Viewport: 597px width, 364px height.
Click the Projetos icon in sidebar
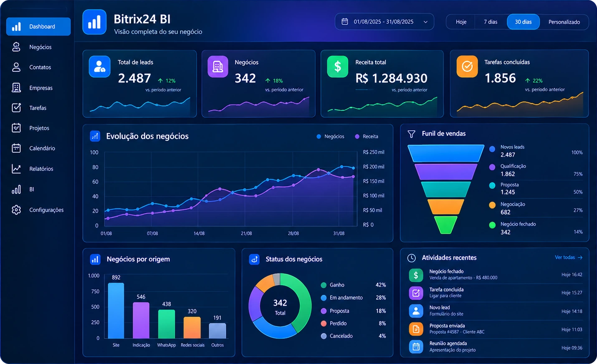pos(16,128)
